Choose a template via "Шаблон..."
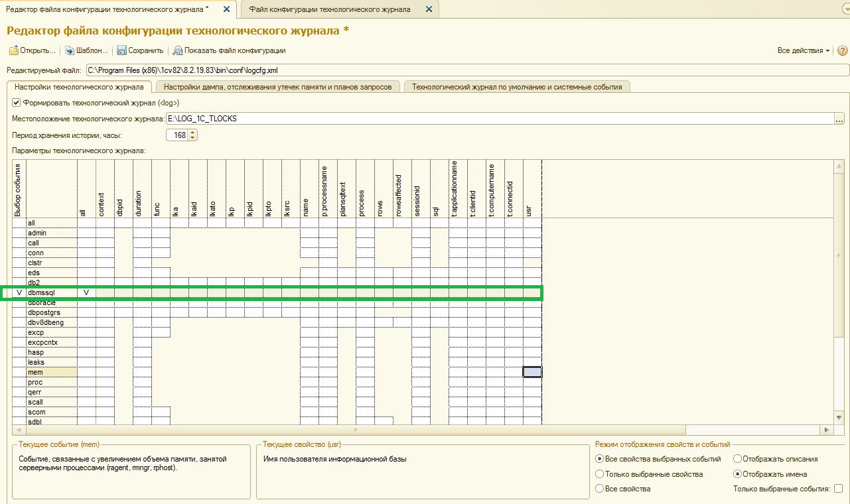The height and width of the screenshot is (504, 850). coord(87,50)
